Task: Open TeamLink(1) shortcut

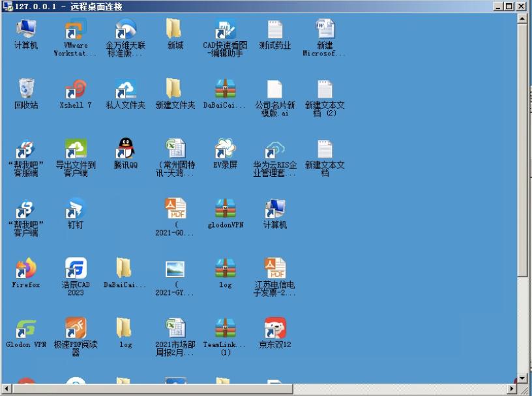Action: coord(225,327)
